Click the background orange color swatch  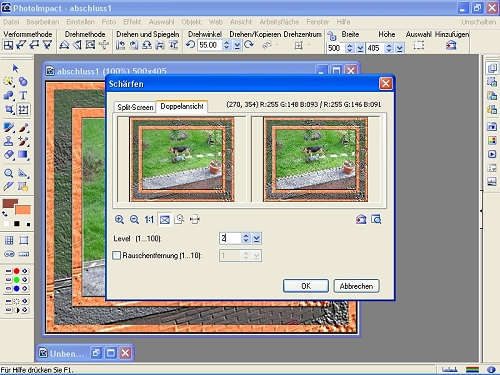(23, 210)
